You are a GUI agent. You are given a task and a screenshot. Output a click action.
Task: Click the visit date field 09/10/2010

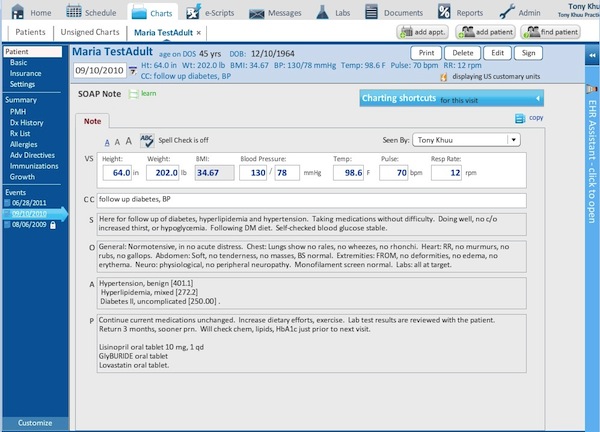(99, 71)
